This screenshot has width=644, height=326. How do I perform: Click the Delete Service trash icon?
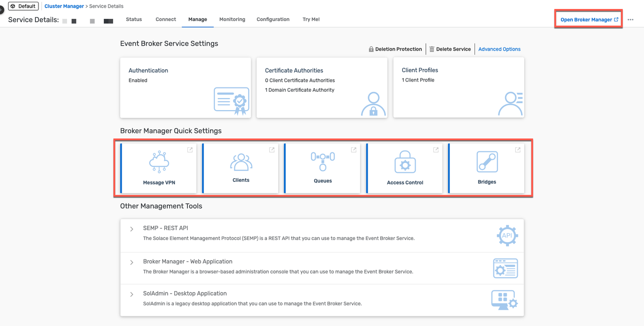click(432, 49)
